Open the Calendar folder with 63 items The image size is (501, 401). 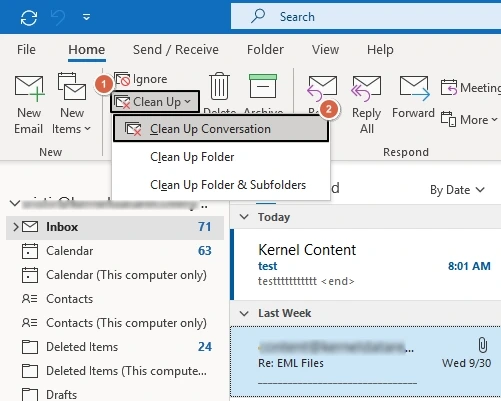(115, 251)
